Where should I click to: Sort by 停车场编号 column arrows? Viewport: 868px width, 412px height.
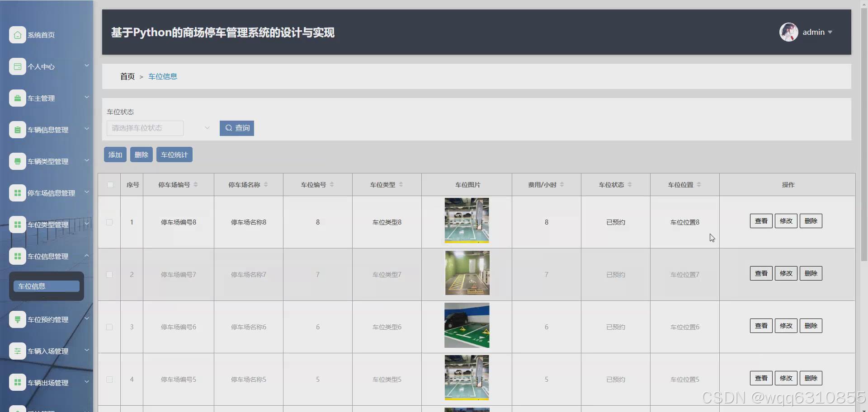click(x=196, y=184)
